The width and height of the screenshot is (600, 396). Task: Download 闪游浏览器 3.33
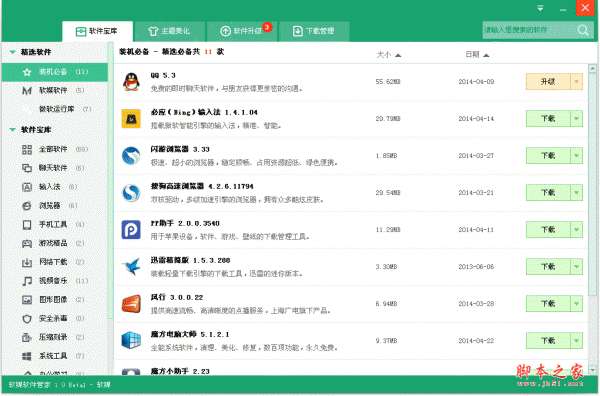(x=548, y=156)
